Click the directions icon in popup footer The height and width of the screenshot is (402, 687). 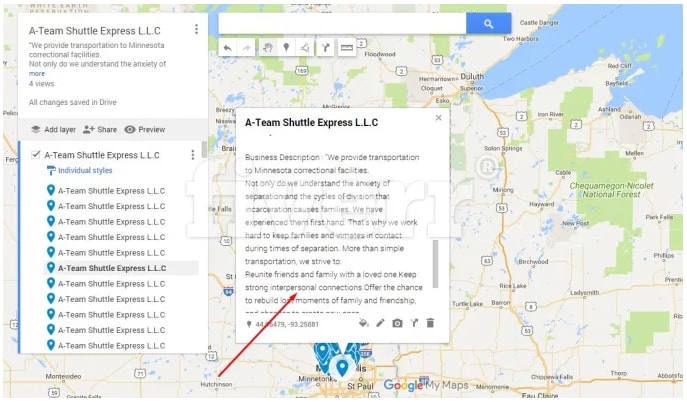click(414, 324)
